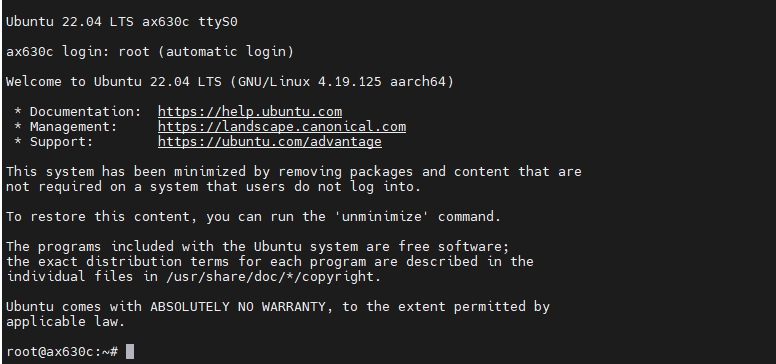Screen dimensions: 776x364
Task: Click the 'ABSOLUTELY NO WARRANTY' text
Action: point(238,307)
